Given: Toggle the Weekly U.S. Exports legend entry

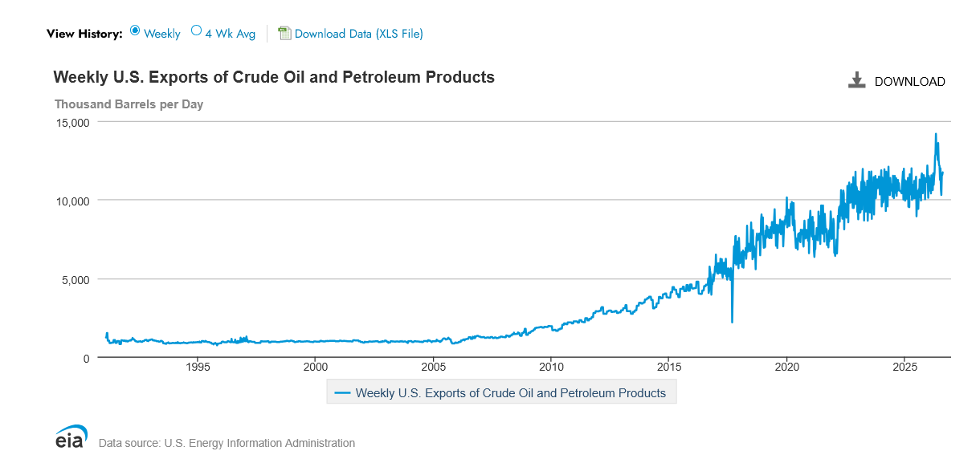Looking at the screenshot, I should click(x=501, y=392).
